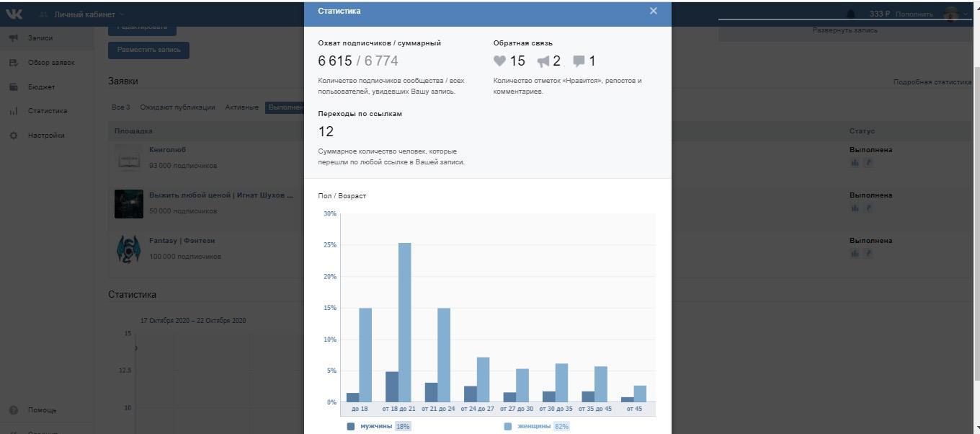Screen dimensions: 980x434
Task: Click the Бюджет wallet icon
Action: [14, 87]
